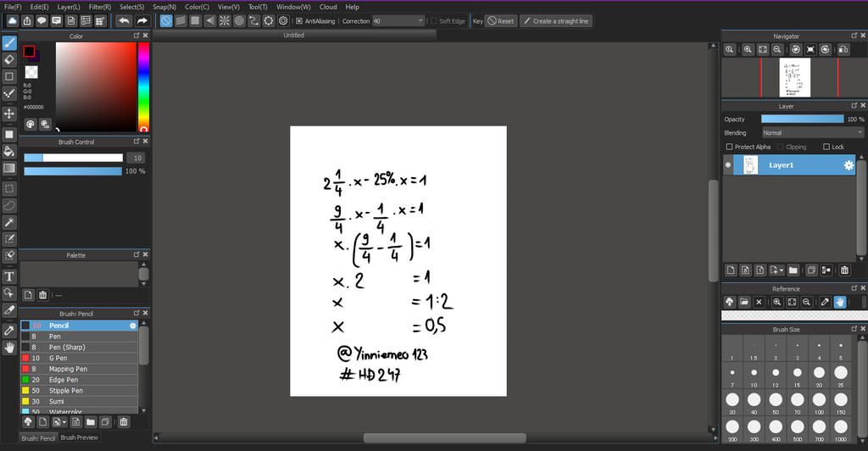Select the Eraser tool
Screen dimensions: 868x451
pos(9,59)
